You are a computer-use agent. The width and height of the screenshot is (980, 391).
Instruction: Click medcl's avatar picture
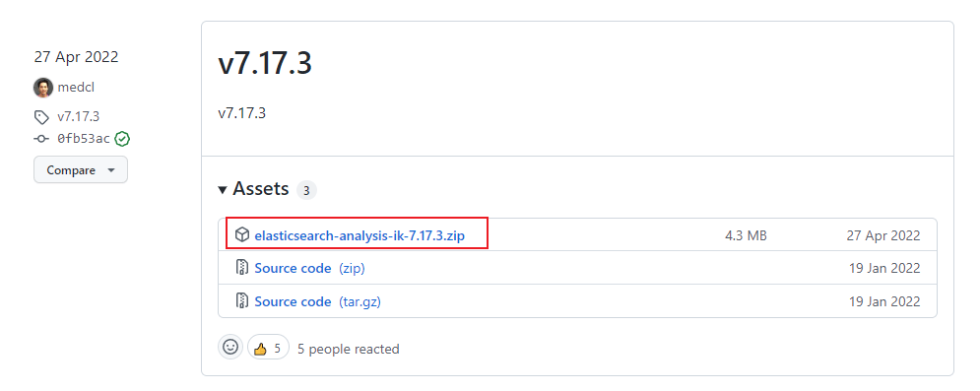[43, 88]
